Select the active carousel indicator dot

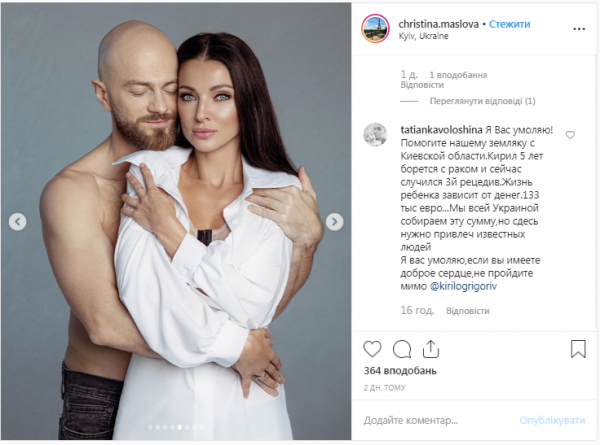[x=180, y=427]
